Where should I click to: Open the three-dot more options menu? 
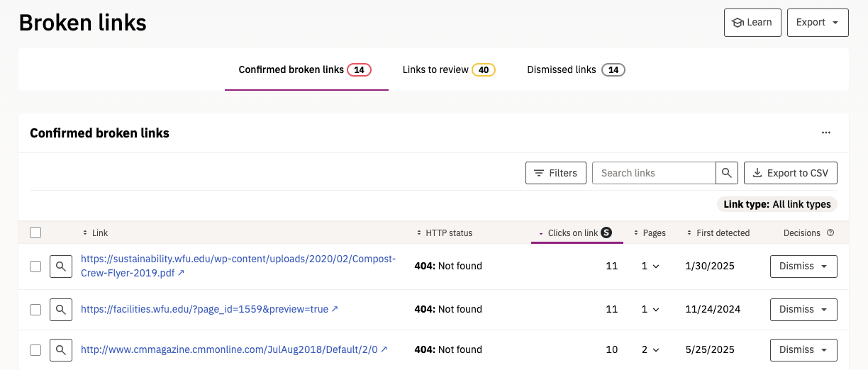(x=825, y=133)
